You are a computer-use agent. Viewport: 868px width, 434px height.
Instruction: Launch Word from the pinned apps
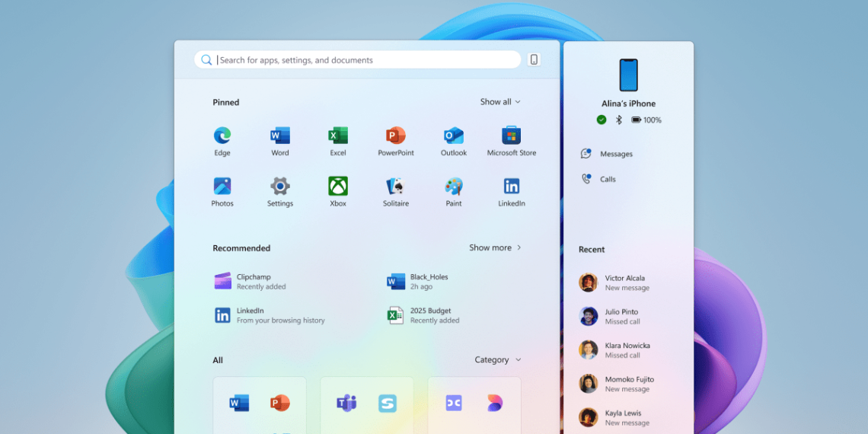point(280,141)
